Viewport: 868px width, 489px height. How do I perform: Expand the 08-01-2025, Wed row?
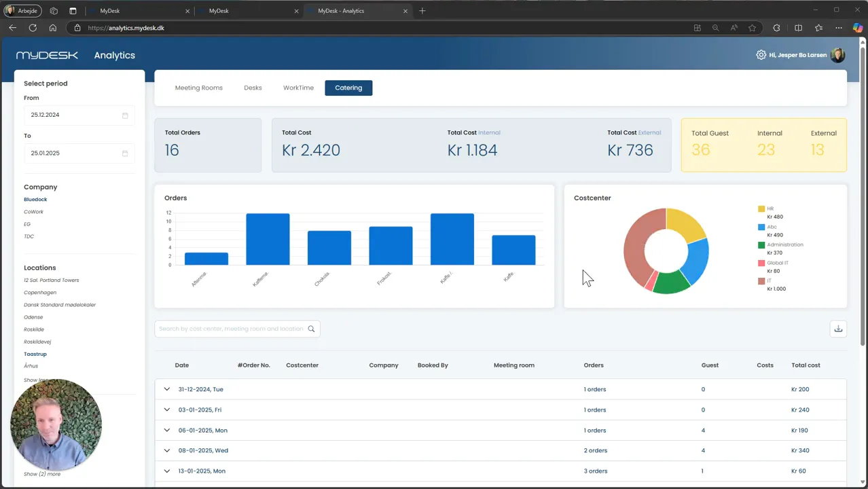(x=167, y=450)
